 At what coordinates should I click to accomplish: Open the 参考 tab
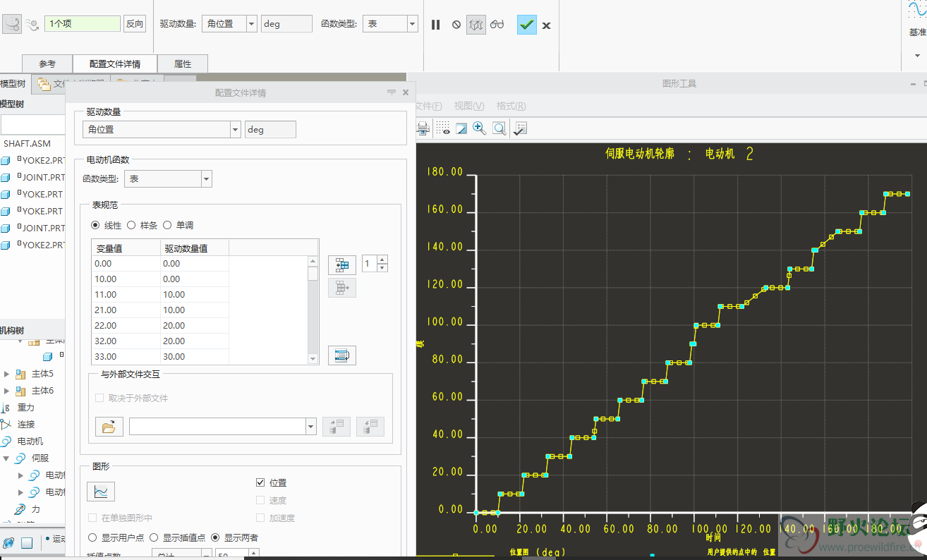tap(47, 63)
